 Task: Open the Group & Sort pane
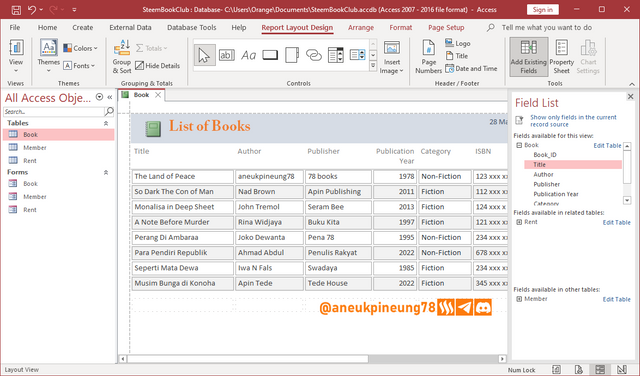pos(122,56)
